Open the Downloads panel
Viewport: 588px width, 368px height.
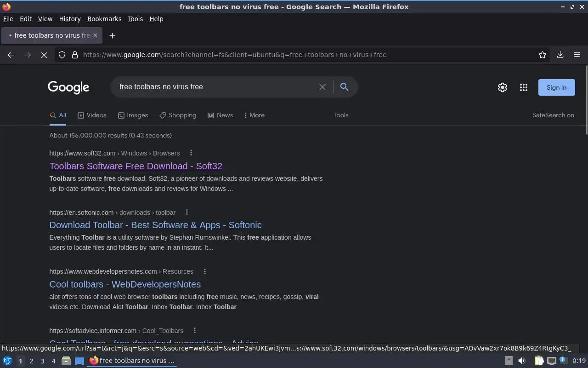[560, 55]
